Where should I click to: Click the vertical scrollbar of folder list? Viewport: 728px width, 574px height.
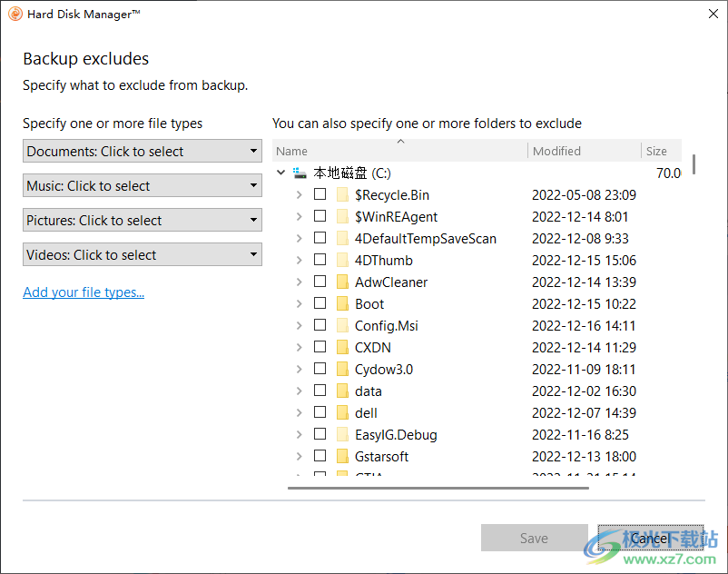[694, 164]
